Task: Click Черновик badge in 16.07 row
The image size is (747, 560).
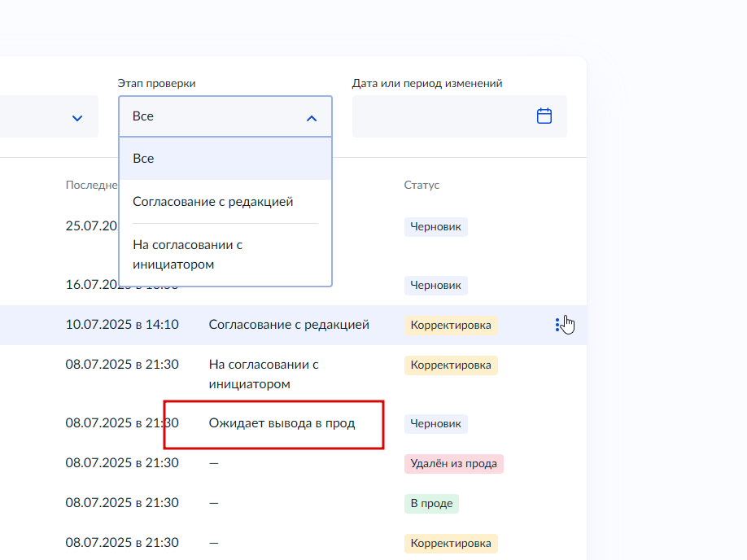Action: [x=436, y=286]
